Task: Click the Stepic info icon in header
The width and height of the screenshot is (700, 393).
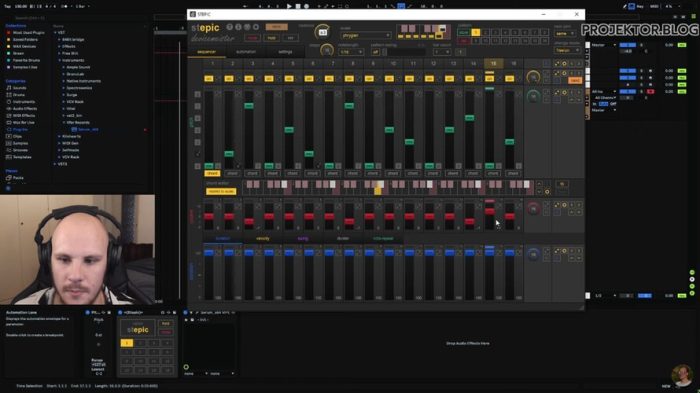Action: tap(238, 27)
